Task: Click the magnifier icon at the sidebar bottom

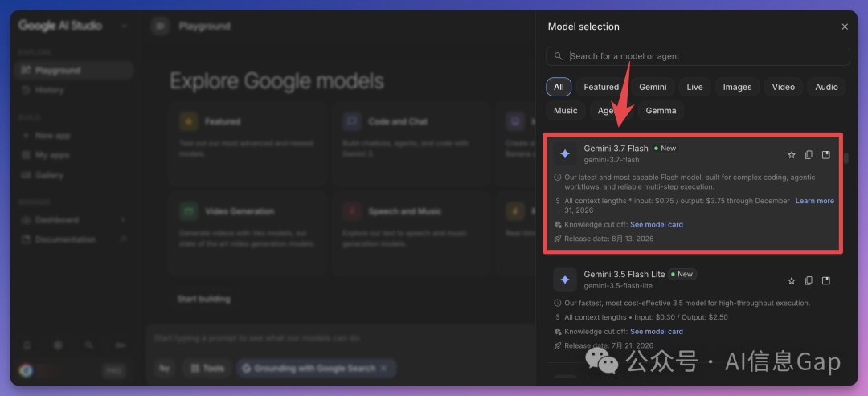Action: [x=88, y=345]
